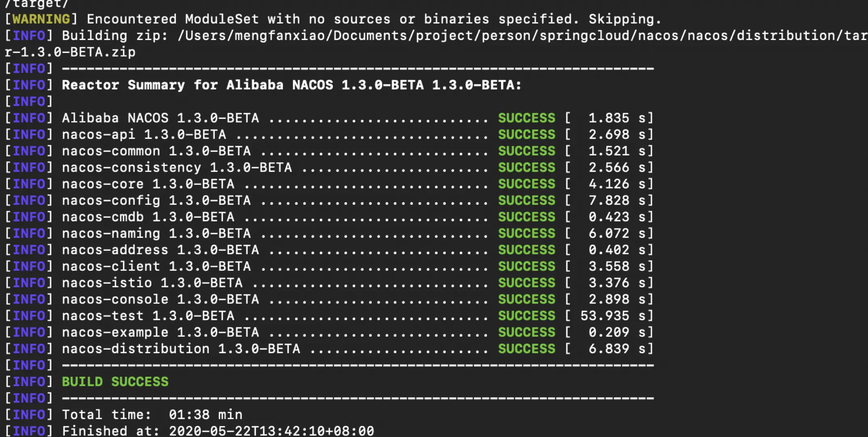Select the nacos-config 1.3.0-BETA text

(156, 200)
